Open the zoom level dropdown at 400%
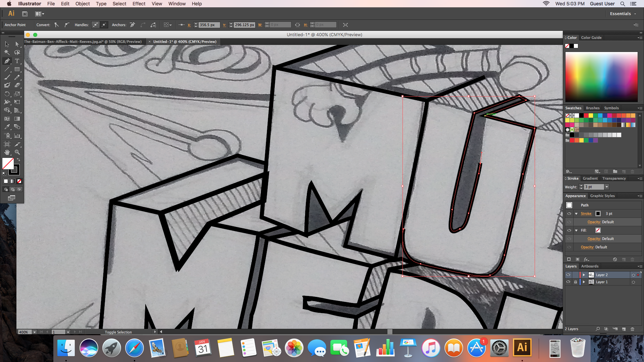 click(34, 332)
